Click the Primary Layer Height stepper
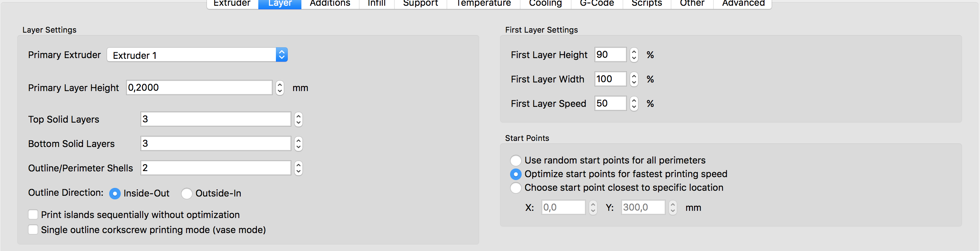 click(279, 88)
